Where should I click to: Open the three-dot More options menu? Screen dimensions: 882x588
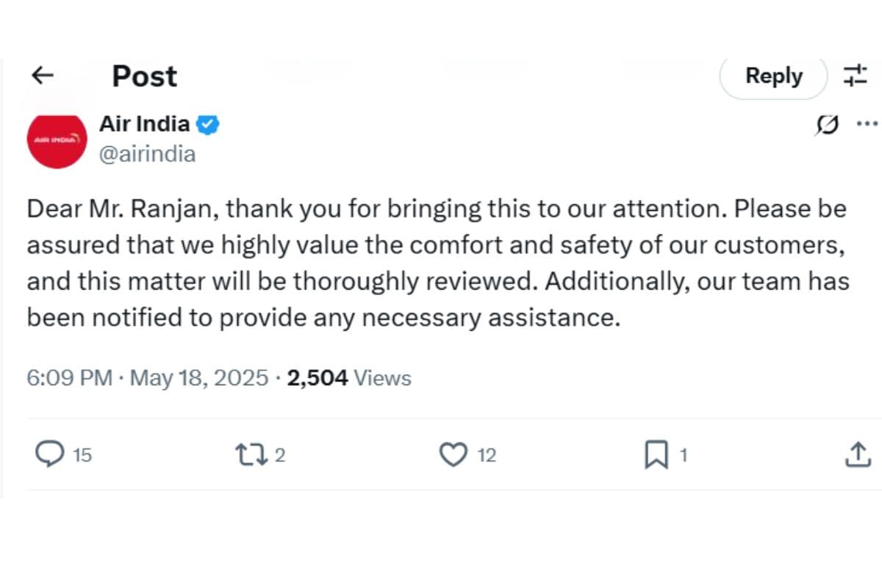click(x=867, y=123)
